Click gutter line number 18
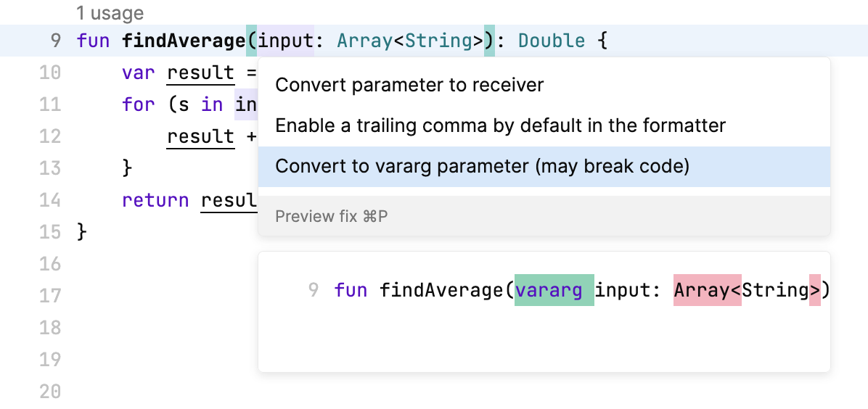This screenshot has width=868, height=409. pos(49,328)
